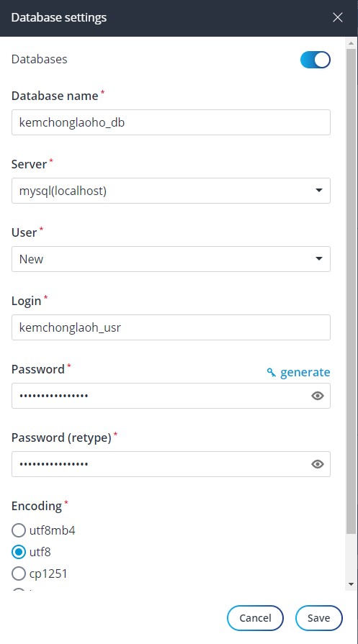Screen dimensions: 358x644
Task: Click the generate password link
Action: [x=305, y=373]
